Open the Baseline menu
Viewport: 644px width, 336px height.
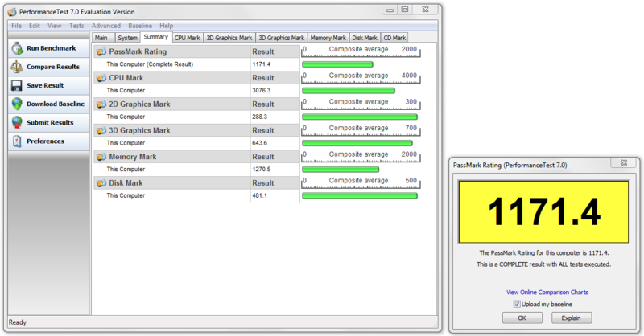pyautogui.click(x=140, y=26)
